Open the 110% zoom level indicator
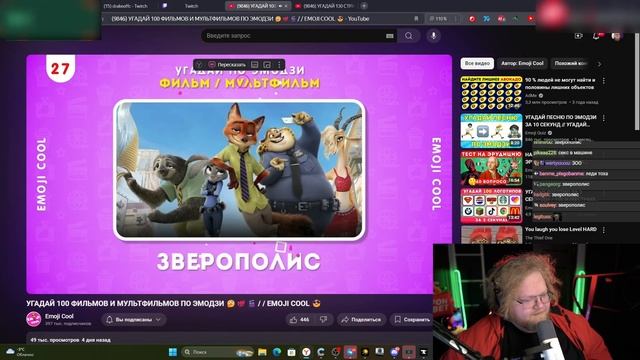The height and width of the screenshot is (360, 640). point(438,19)
